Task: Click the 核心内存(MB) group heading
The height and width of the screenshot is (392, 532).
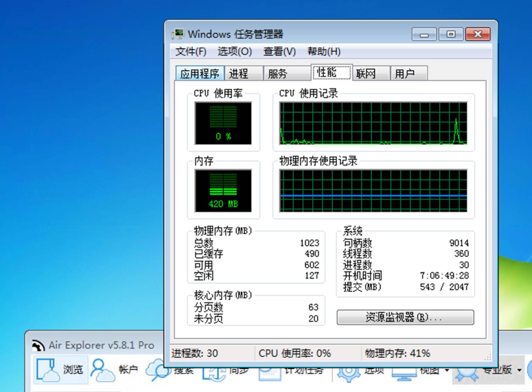Action: [223, 295]
